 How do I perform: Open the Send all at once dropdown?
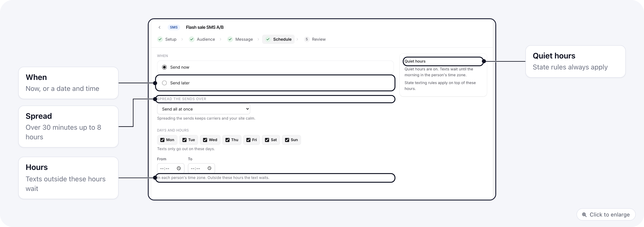(203, 109)
